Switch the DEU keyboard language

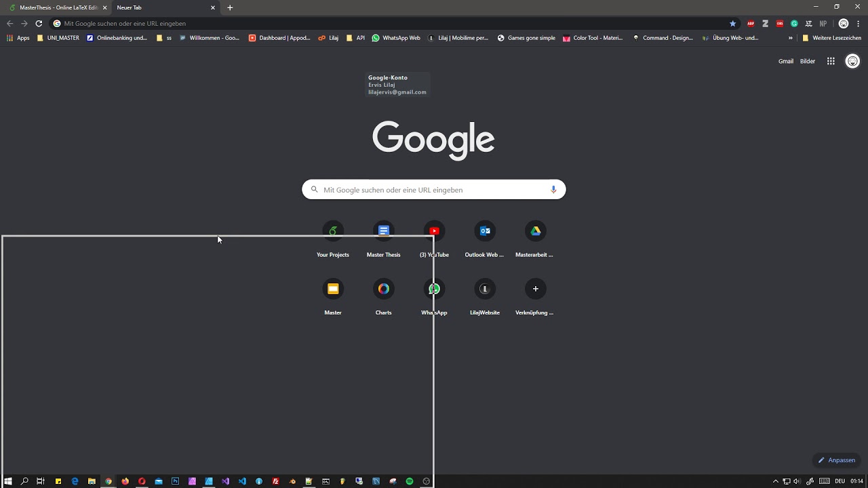840,481
